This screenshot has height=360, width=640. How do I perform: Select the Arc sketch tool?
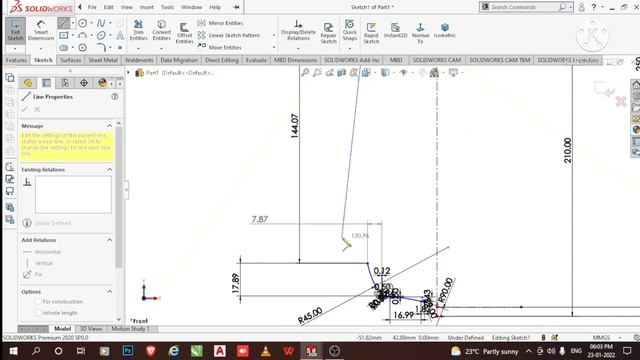tap(82, 36)
